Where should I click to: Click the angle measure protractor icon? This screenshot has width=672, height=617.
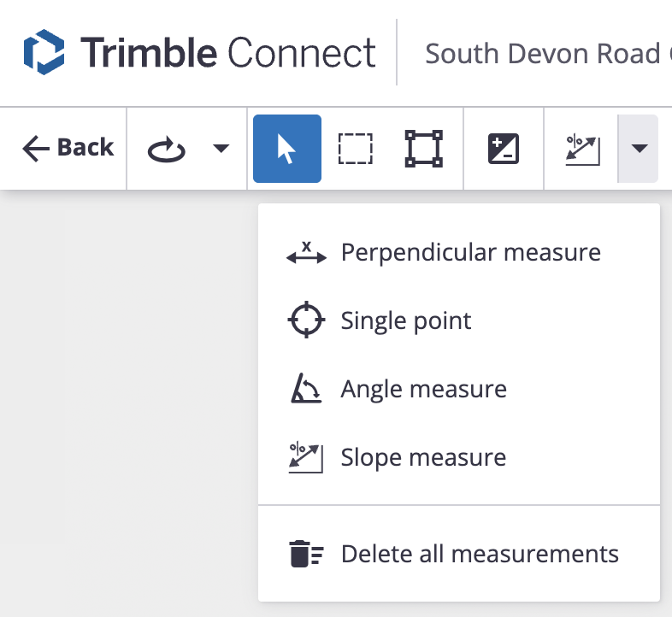(305, 388)
